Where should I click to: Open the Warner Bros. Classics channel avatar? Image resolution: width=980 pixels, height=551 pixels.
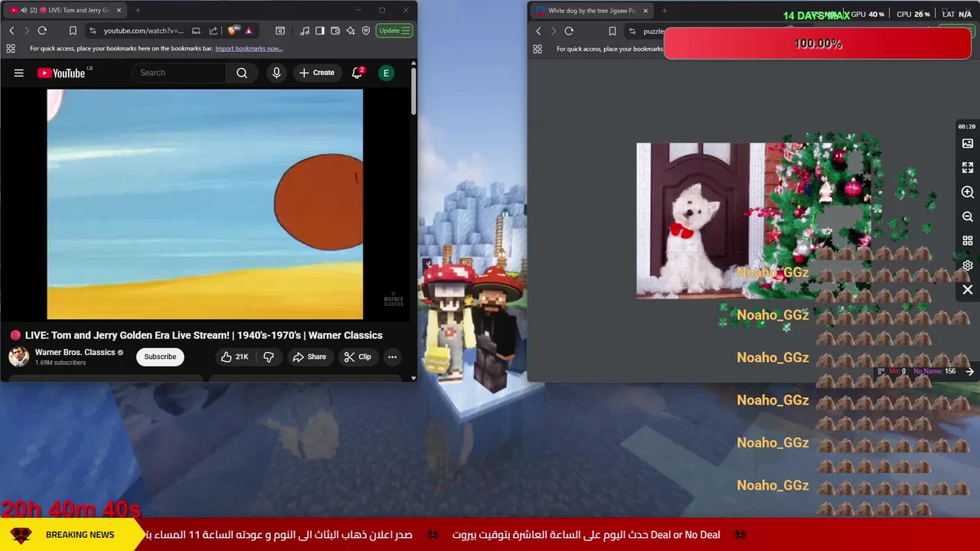point(18,357)
